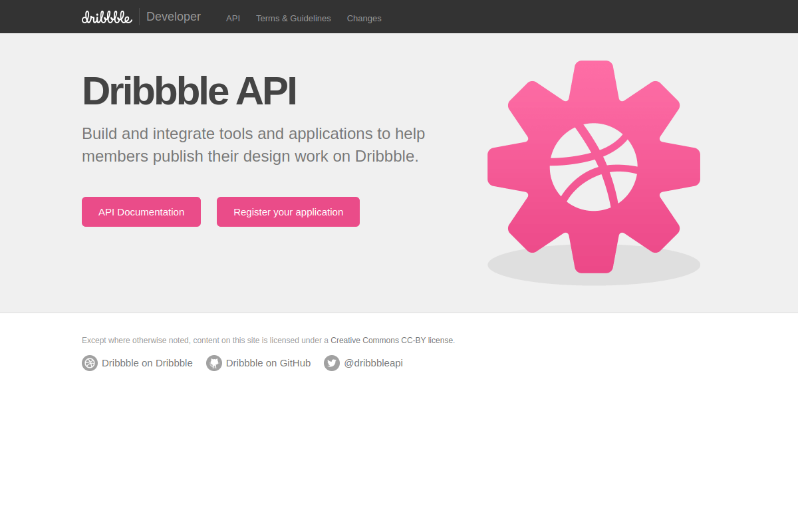Click the GitHub octocat icon
The image size is (798, 532).
click(x=214, y=363)
